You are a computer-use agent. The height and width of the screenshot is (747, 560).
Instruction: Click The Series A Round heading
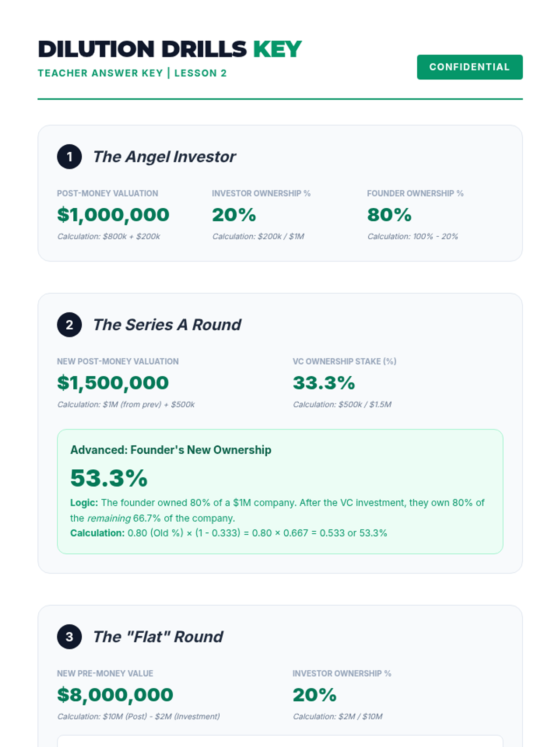(x=167, y=325)
